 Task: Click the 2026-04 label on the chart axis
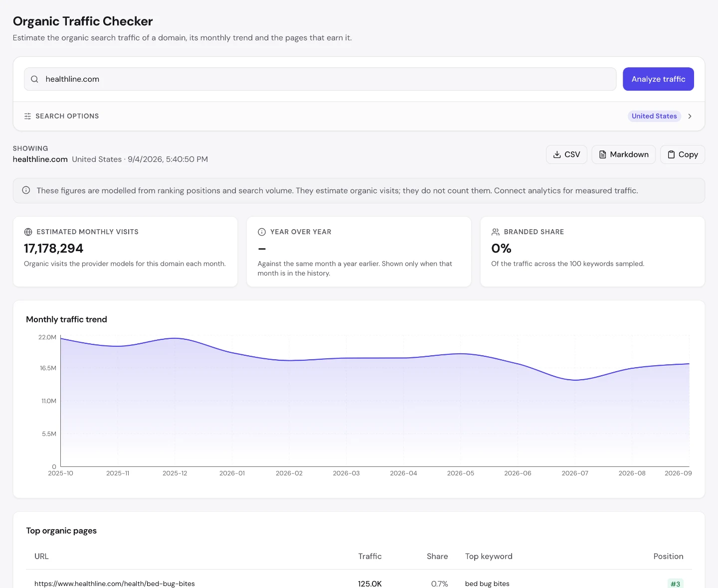403,473
